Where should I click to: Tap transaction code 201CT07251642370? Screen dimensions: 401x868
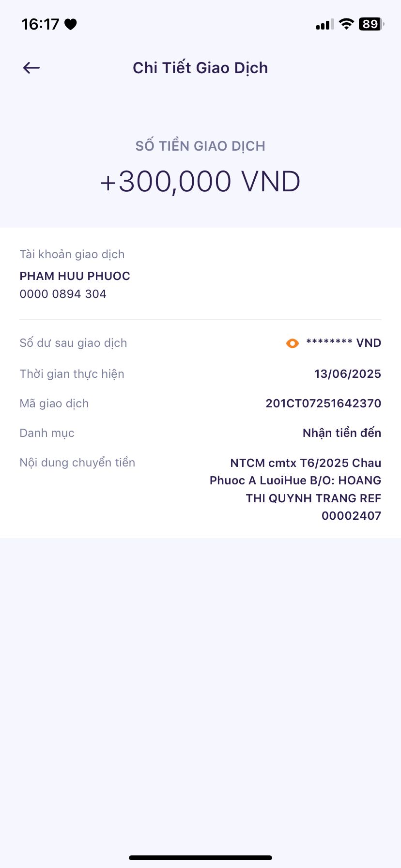pyautogui.click(x=323, y=403)
